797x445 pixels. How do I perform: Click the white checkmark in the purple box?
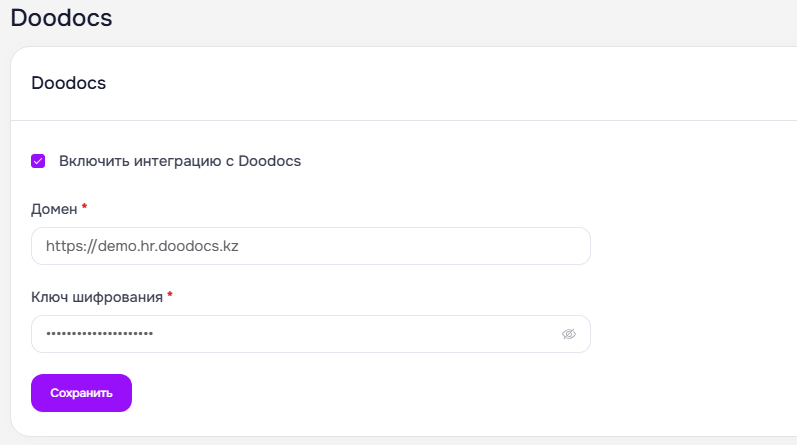[x=38, y=161]
